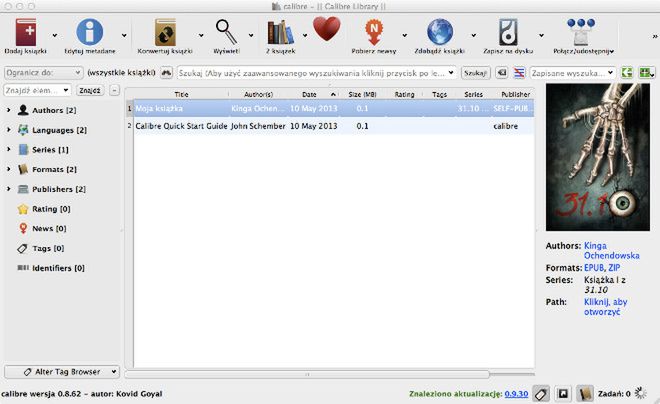Expand the Publishers tree node

coord(8,189)
